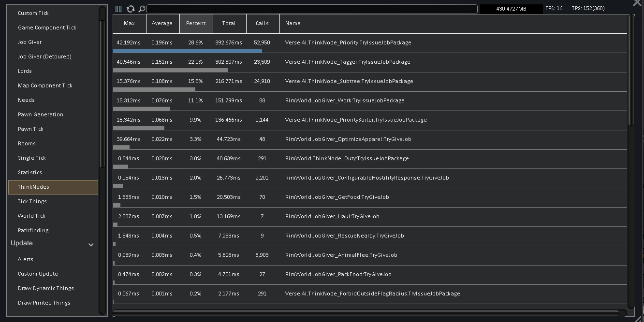Click inside the search text field
Viewport: 644px width, 322px height.
pos(312,9)
